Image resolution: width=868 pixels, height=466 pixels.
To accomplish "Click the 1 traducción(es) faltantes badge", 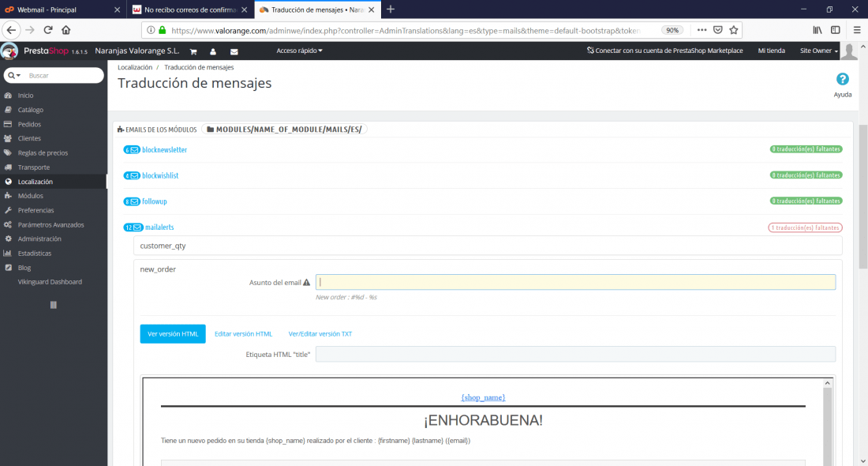I will [x=805, y=227].
